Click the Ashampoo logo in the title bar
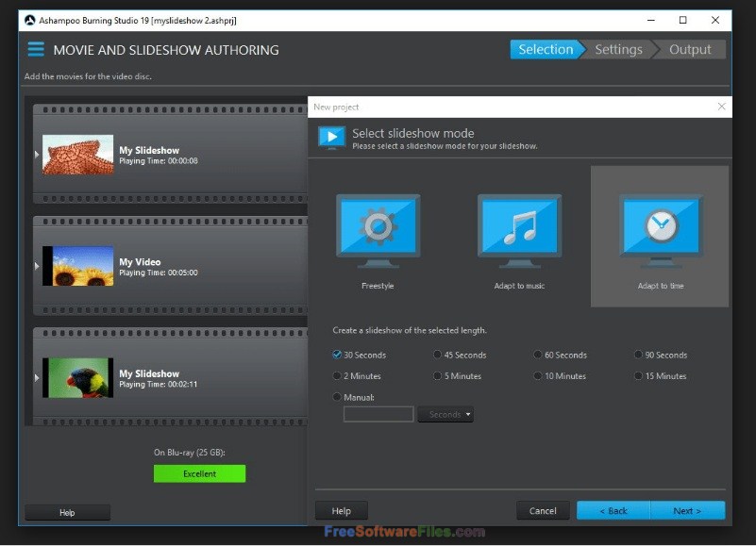 click(x=30, y=20)
